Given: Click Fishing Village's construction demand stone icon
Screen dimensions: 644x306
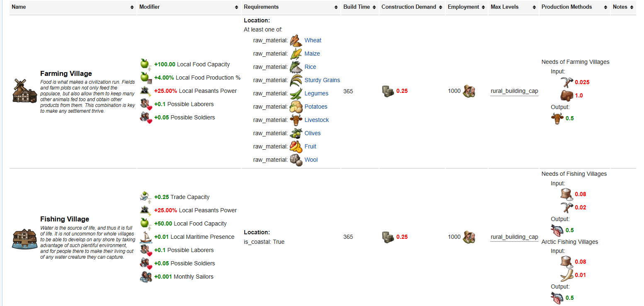Looking at the screenshot, I should point(388,237).
